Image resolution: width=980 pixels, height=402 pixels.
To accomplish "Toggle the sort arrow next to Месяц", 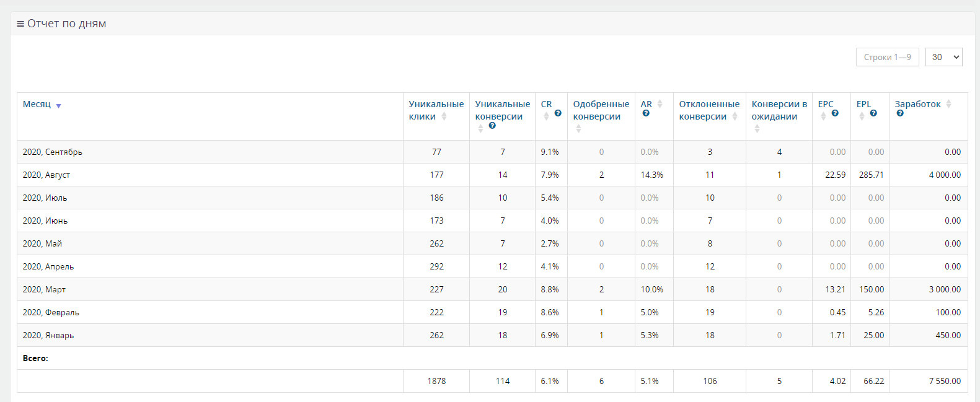I will tap(58, 106).
